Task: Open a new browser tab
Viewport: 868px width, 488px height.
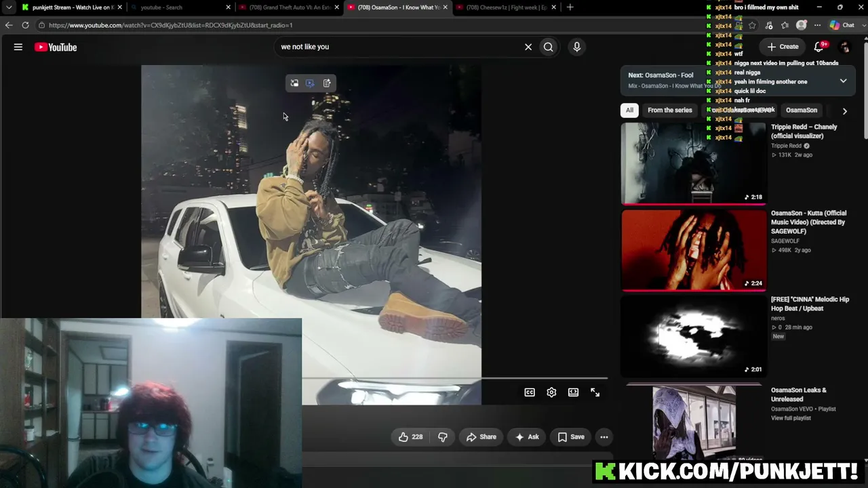Action: tap(570, 7)
